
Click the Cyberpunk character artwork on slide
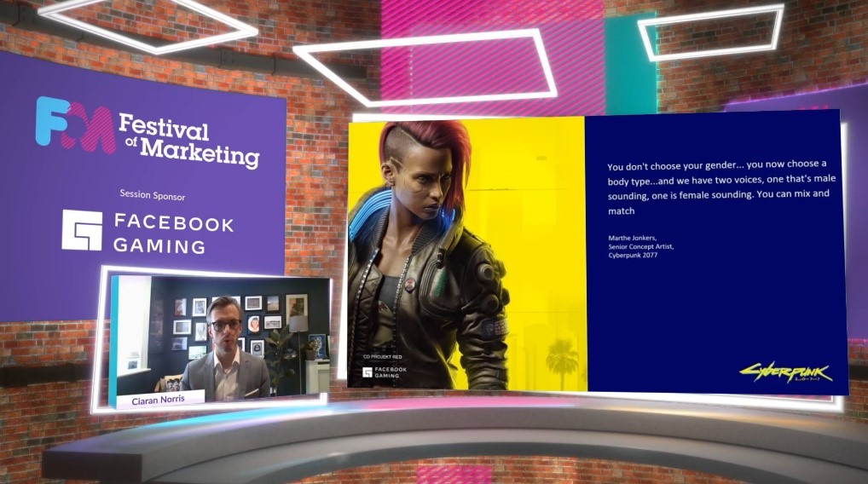(466, 255)
